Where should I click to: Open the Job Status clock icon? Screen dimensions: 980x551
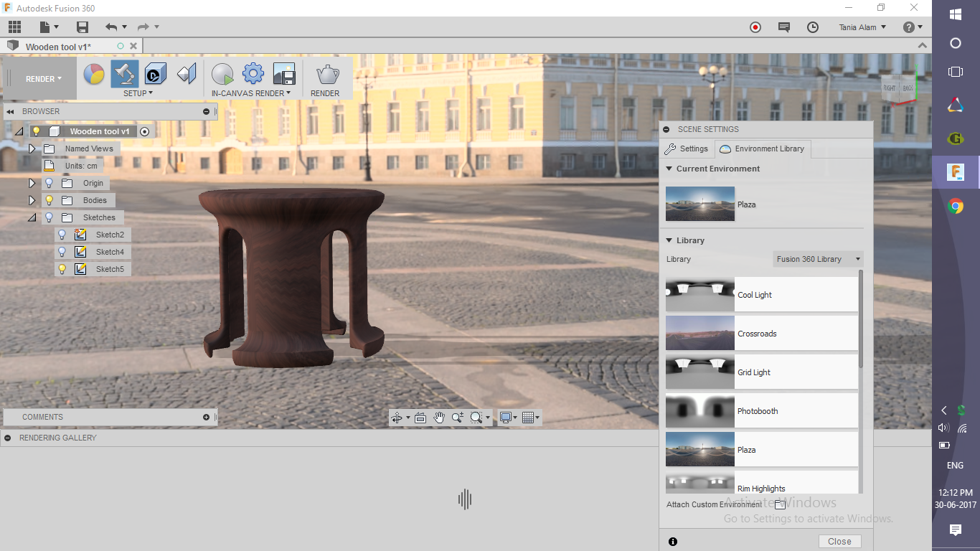[813, 27]
